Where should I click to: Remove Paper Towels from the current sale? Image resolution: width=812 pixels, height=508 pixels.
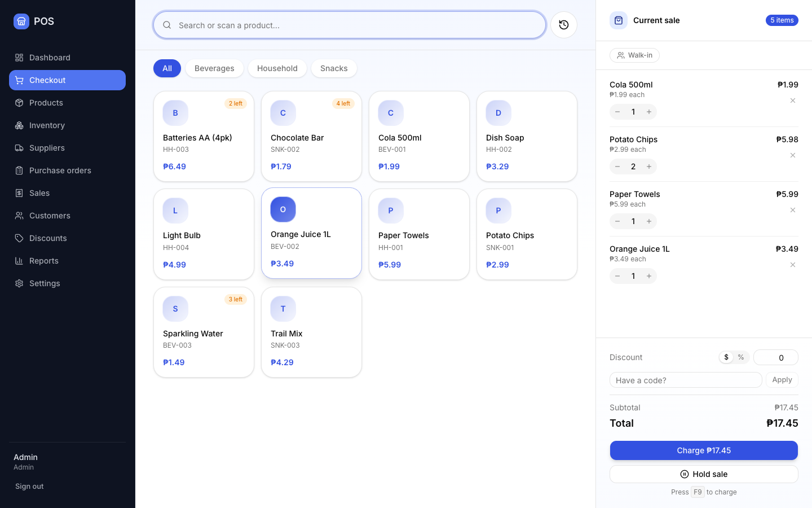coord(792,210)
